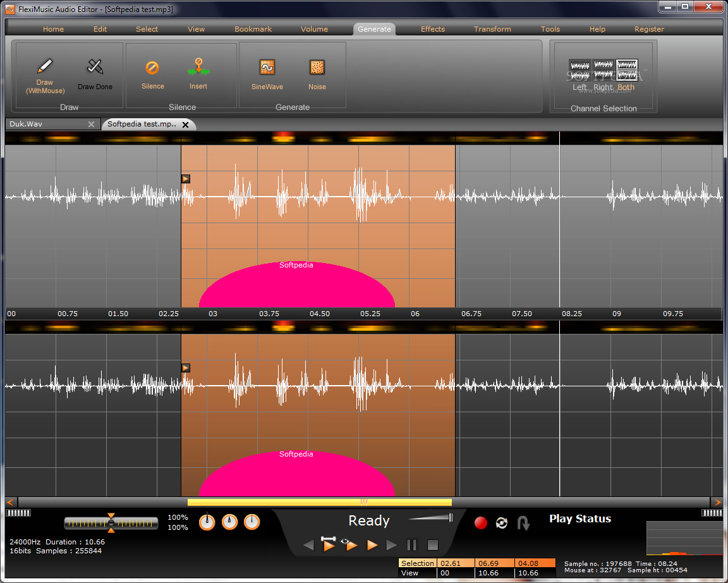Switch to the Transform tab

tap(492, 29)
